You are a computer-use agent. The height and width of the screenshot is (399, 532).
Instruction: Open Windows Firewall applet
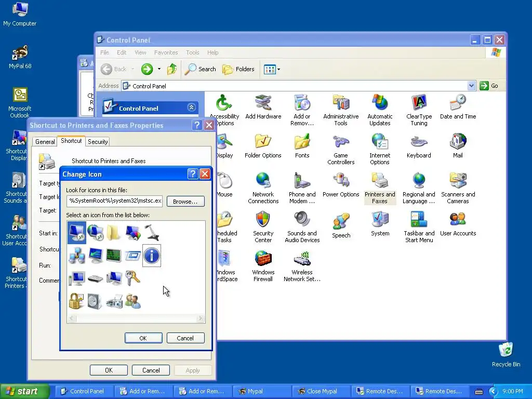coord(263,267)
